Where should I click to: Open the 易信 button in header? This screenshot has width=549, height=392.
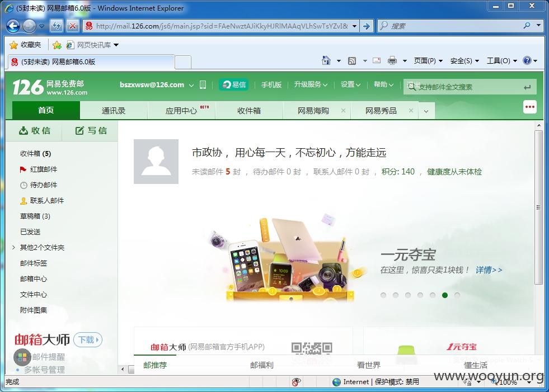[234, 84]
